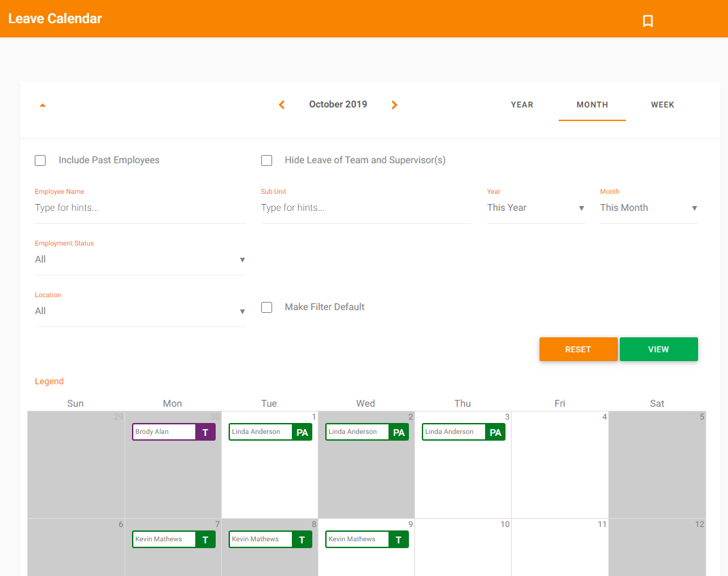Select the Sunday October 6 cell
728x576 pixels.
[x=76, y=547]
